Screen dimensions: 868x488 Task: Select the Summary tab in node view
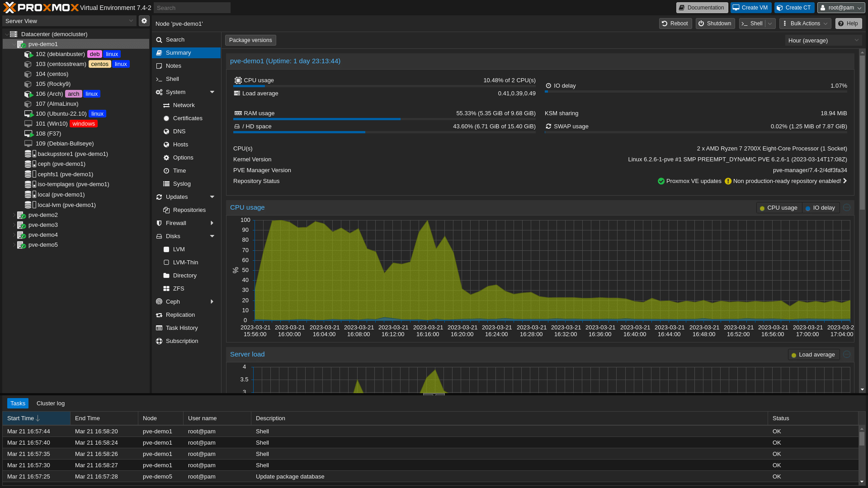[x=178, y=52]
